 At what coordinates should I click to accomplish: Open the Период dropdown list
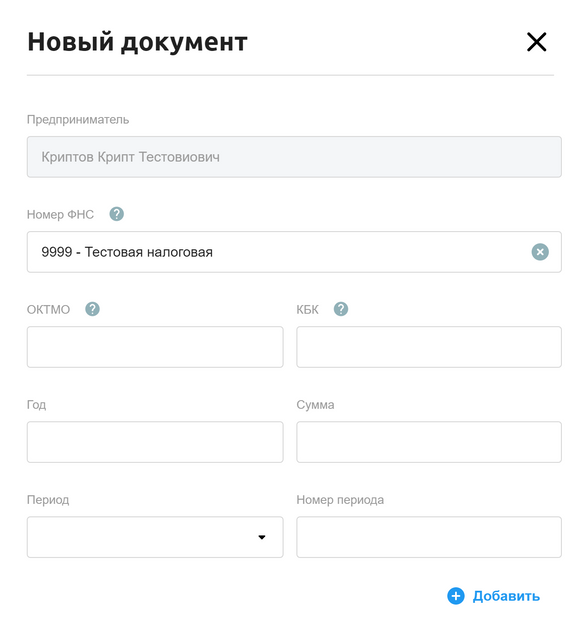[155, 537]
